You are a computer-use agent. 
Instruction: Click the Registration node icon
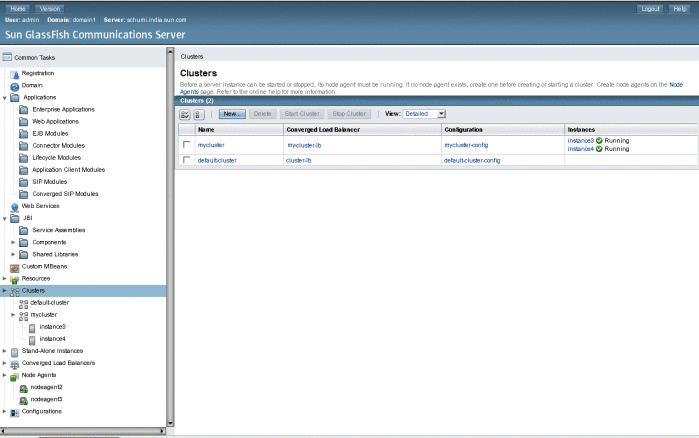15,74
